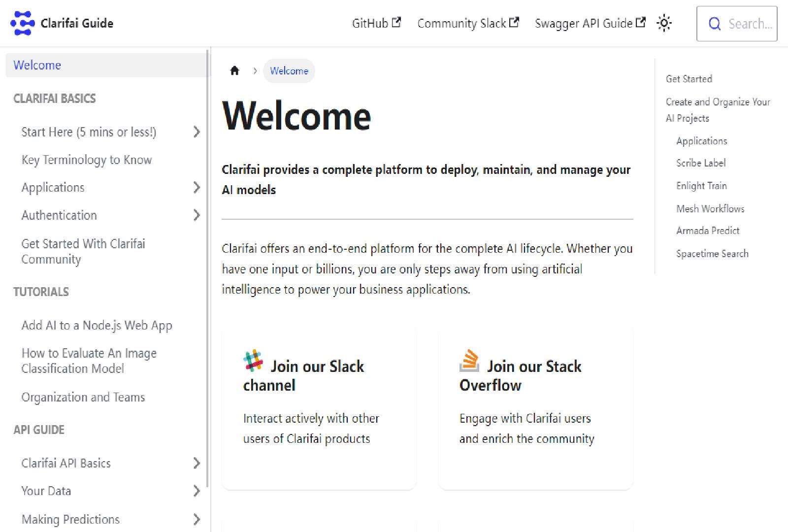Open the Community Slack link
This screenshot has height=532, width=788.
point(468,23)
